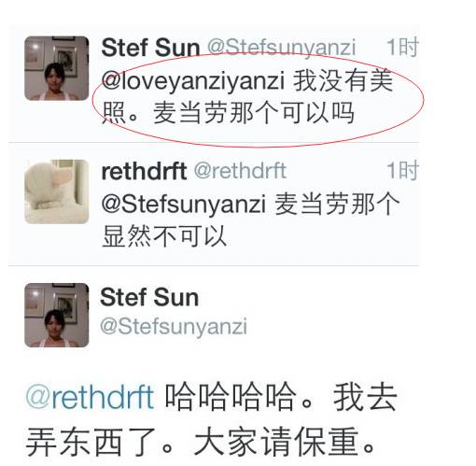The height and width of the screenshot is (466, 476).
Task: Click @Stefsunyanzi handle under bottom Stef Sun
Action: pos(174,327)
